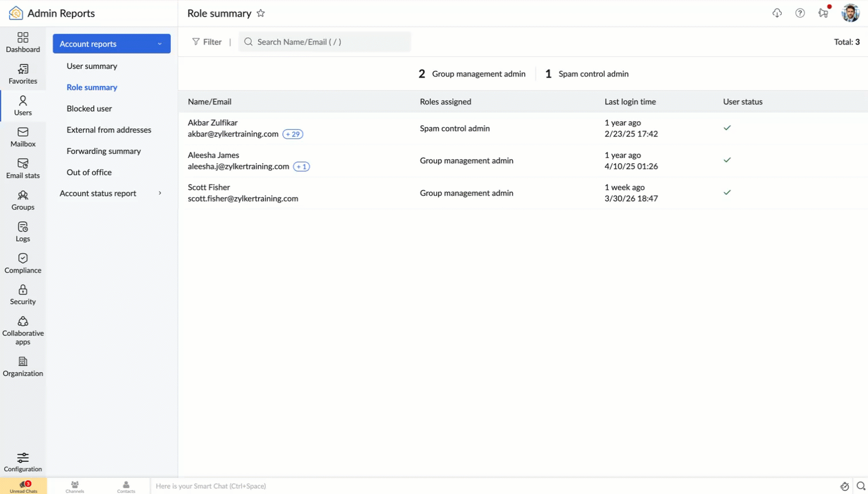Open Security settings in sidebar
This screenshot has width=868, height=494.
point(23,294)
